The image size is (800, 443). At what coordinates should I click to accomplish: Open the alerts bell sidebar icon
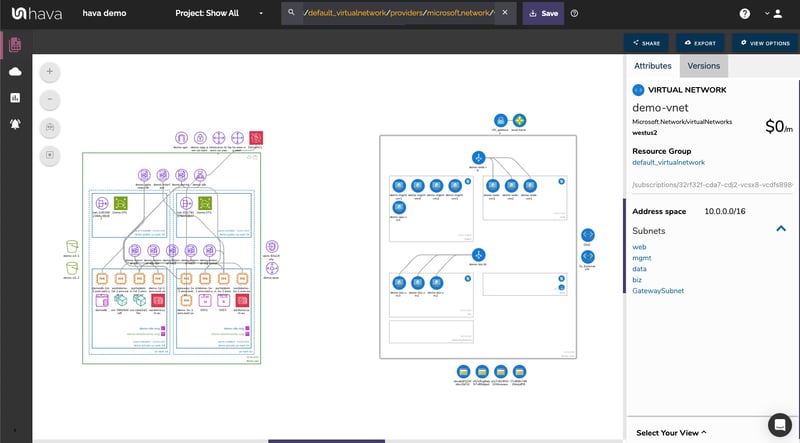point(15,124)
